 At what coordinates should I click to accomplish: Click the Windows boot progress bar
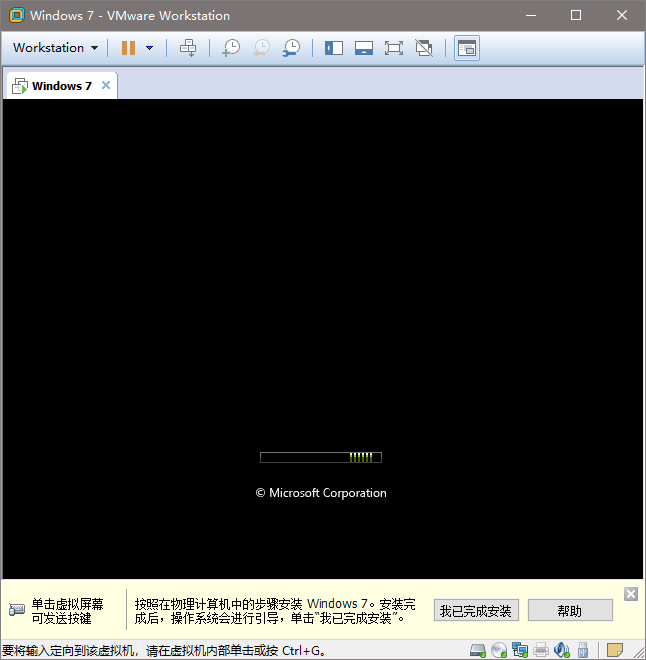coord(321,457)
